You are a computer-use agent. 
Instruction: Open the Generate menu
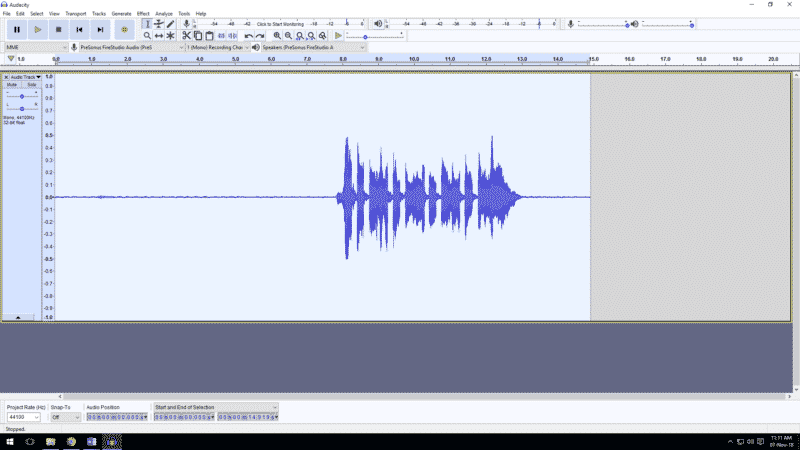click(x=121, y=14)
